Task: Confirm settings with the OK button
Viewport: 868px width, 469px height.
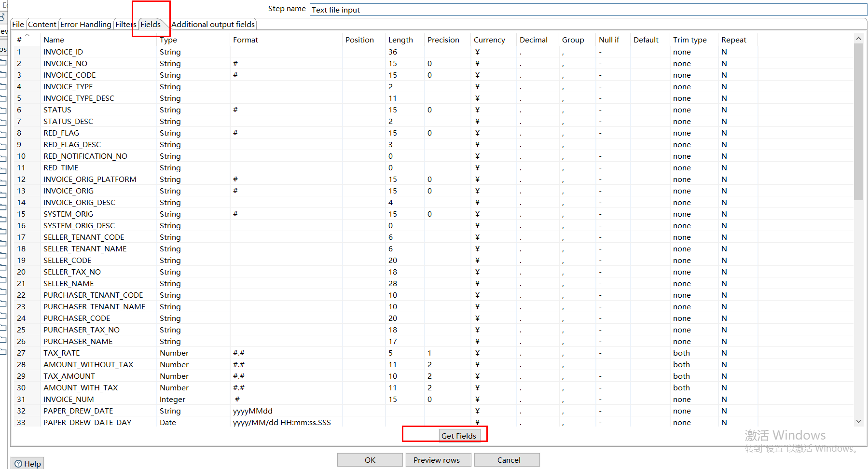Action: tap(369, 459)
